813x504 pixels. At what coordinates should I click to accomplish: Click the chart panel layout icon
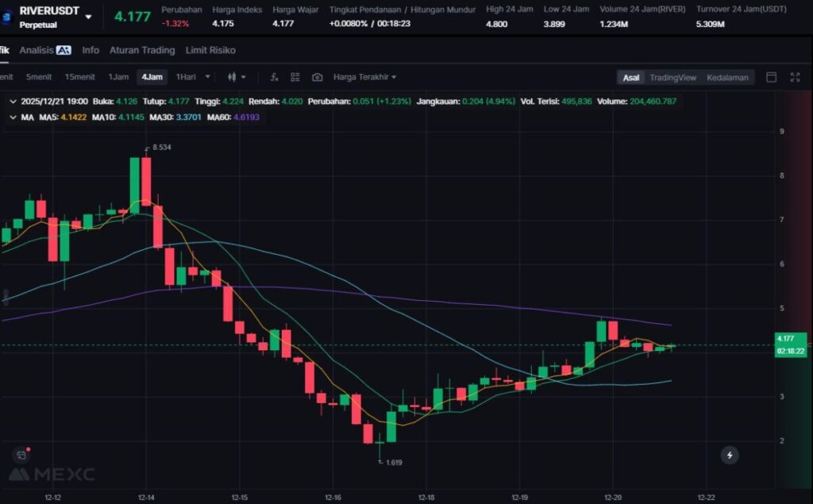[x=771, y=77]
